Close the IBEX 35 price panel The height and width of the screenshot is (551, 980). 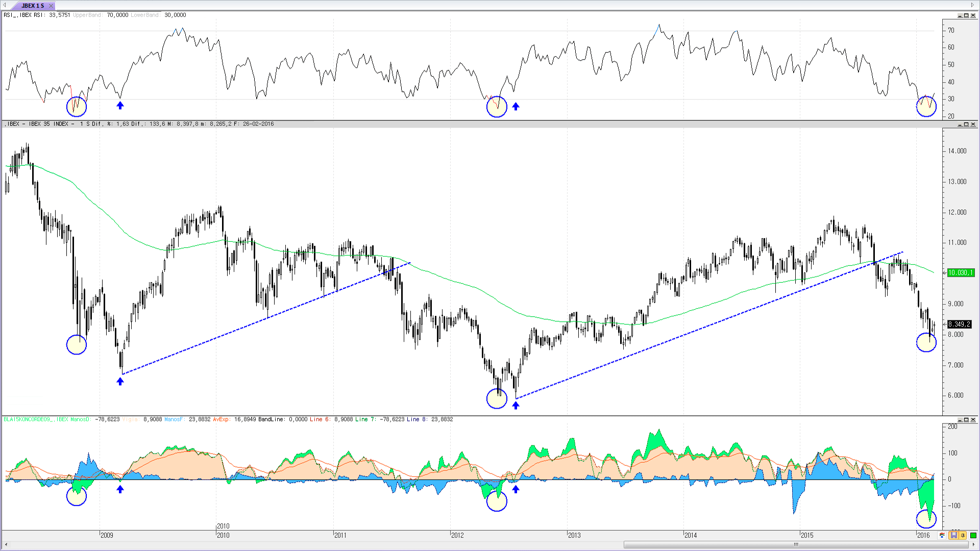coord(973,124)
